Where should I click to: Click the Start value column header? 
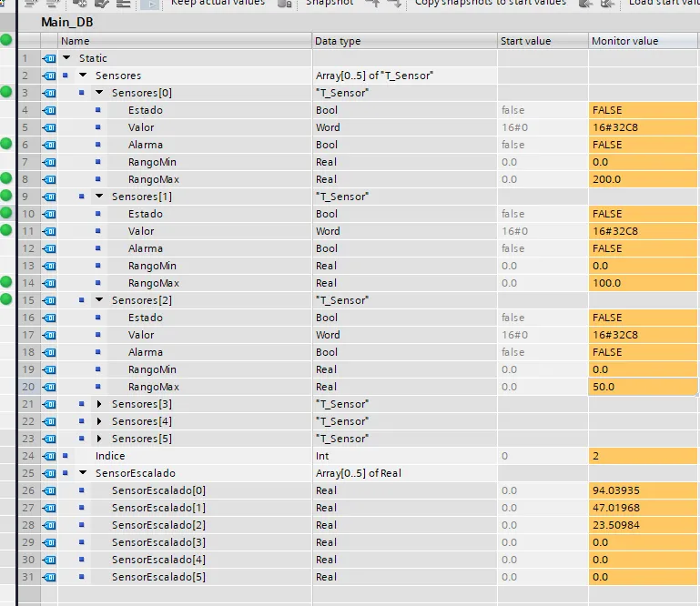(x=543, y=41)
